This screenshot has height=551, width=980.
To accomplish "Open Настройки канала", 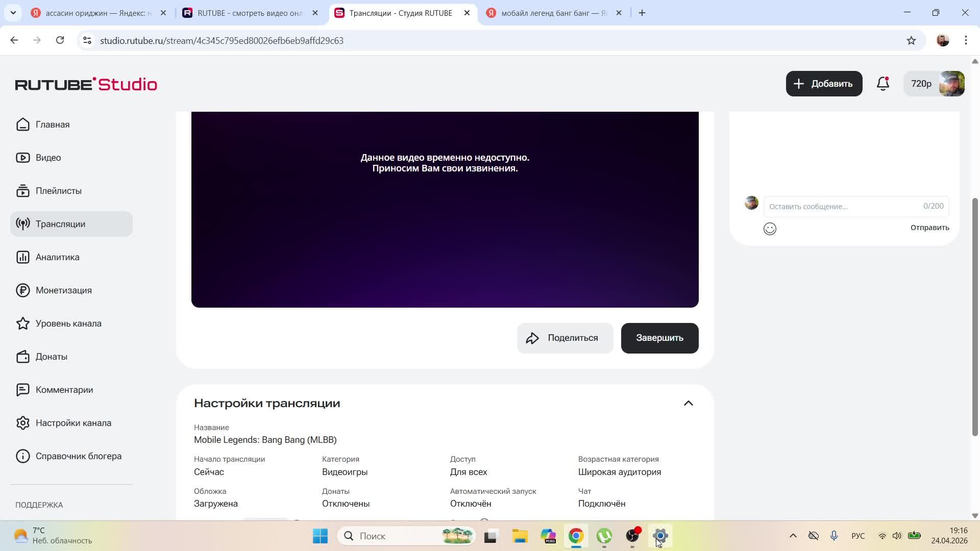I will click(73, 423).
